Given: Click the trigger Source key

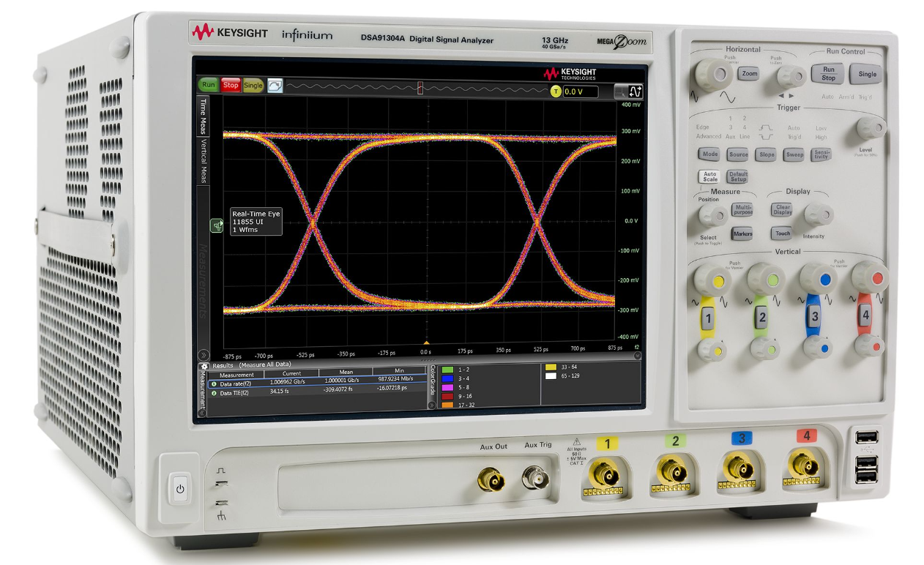Looking at the screenshot, I should 738,154.
